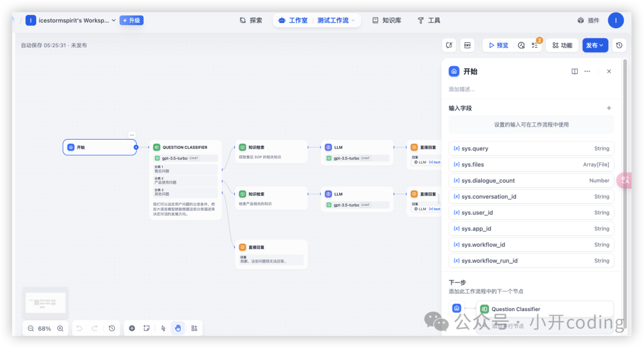Select sys.query variable row
The width and height of the screenshot is (644, 348).
tap(531, 149)
